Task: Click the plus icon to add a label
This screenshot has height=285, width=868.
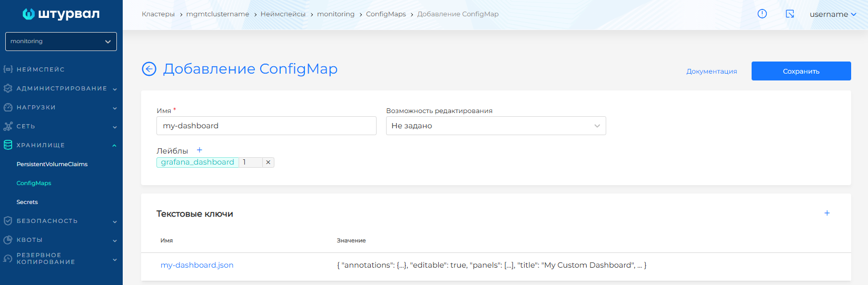Action: coord(200,150)
